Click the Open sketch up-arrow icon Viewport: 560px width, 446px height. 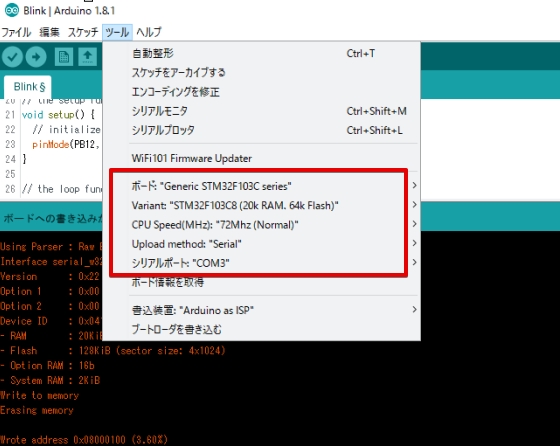coord(88,56)
